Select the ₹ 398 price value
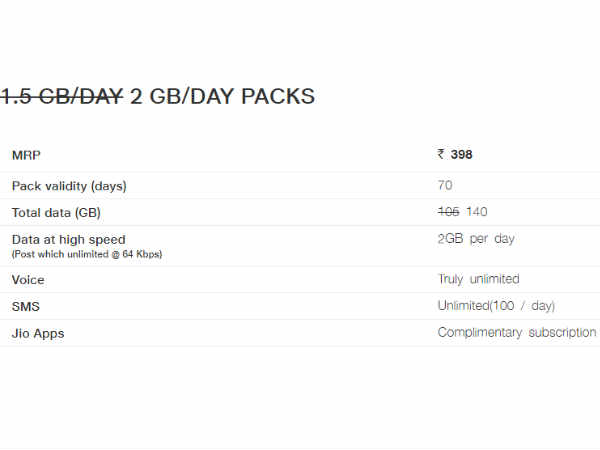This screenshot has height=450, width=600. coord(455,154)
